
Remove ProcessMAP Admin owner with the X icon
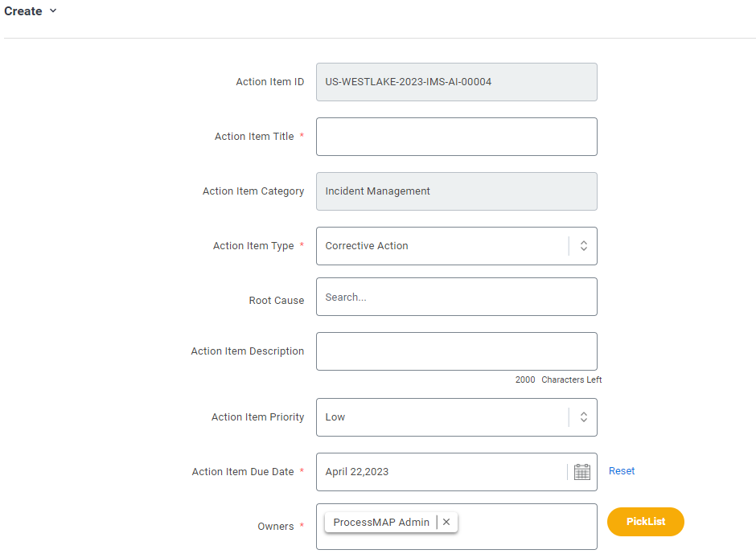pyautogui.click(x=446, y=522)
